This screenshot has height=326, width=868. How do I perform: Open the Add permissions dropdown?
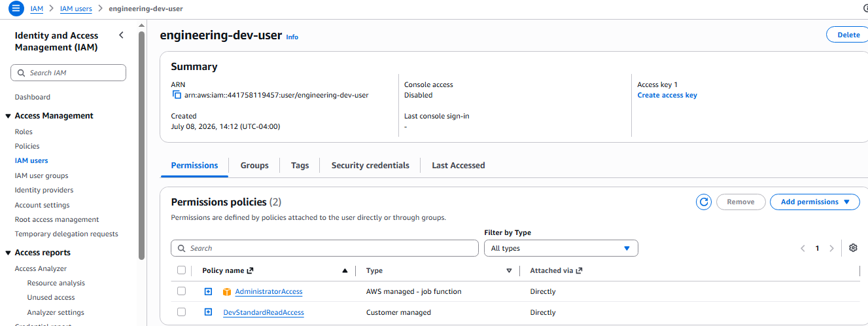click(x=814, y=202)
